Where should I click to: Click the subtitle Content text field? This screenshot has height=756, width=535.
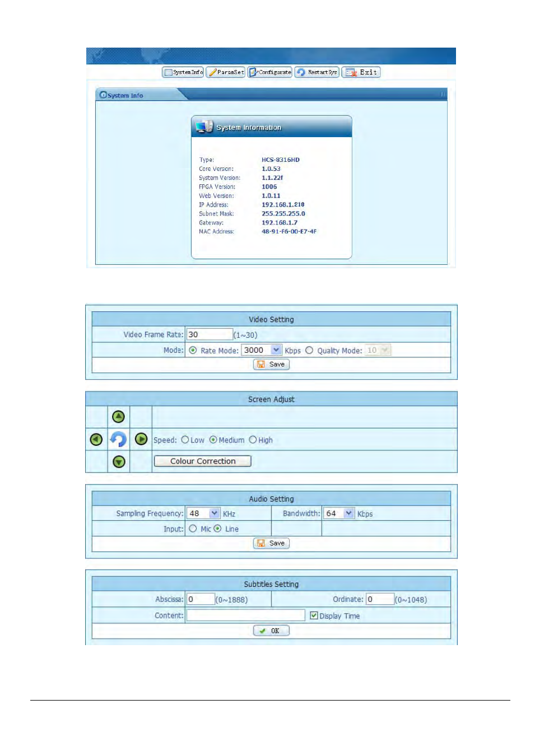tap(245, 615)
